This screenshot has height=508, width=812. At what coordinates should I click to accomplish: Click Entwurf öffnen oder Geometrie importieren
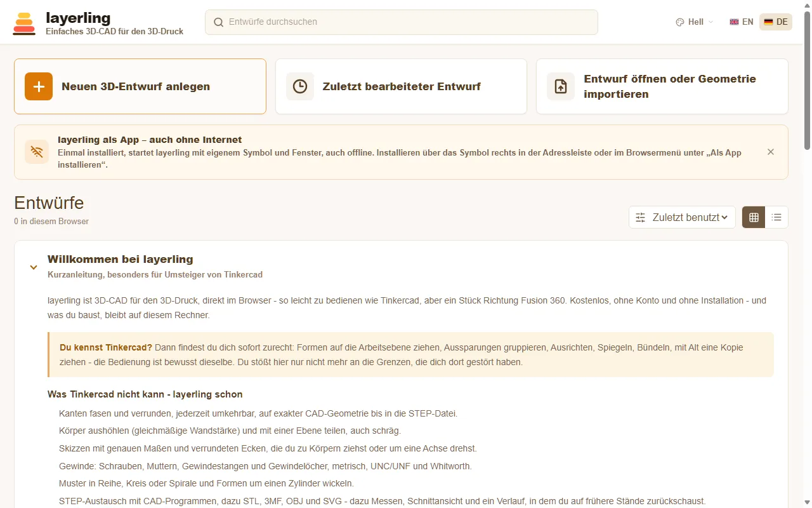(662, 86)
